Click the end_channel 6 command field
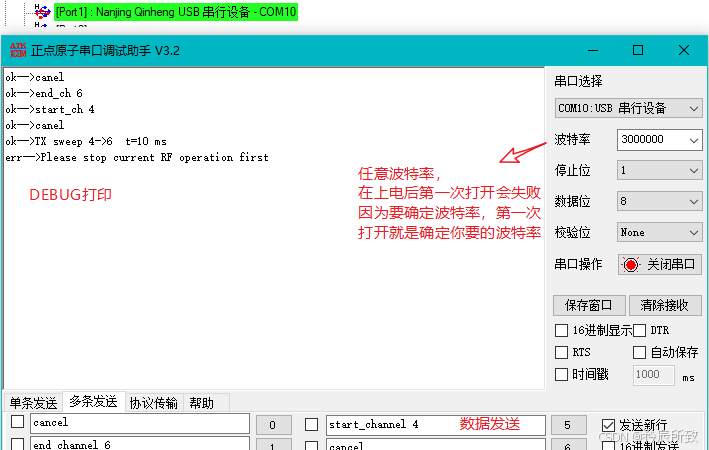This screenshot has width=709, height=450. pos(140,443)
